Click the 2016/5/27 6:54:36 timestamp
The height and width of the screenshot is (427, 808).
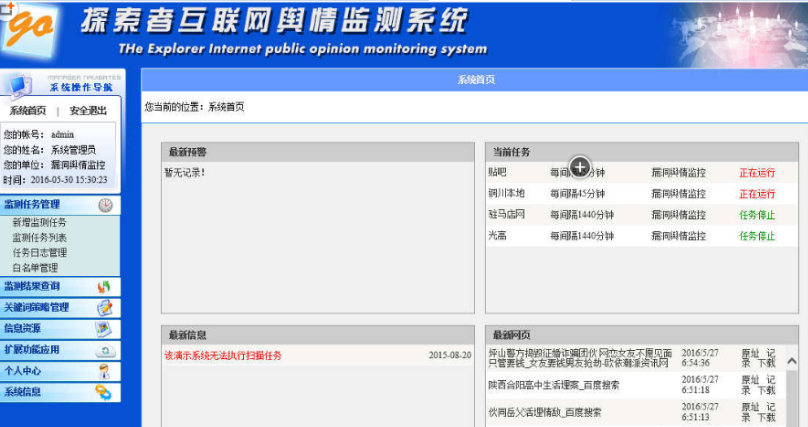tap(700, 358)
